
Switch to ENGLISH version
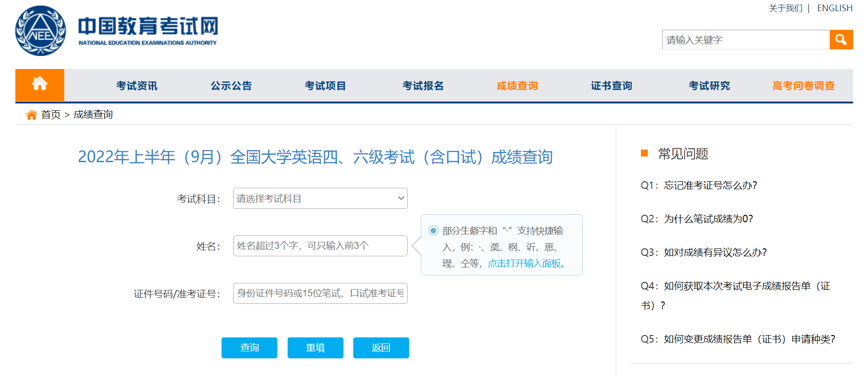pyautogui.click(x=834, y=8)
